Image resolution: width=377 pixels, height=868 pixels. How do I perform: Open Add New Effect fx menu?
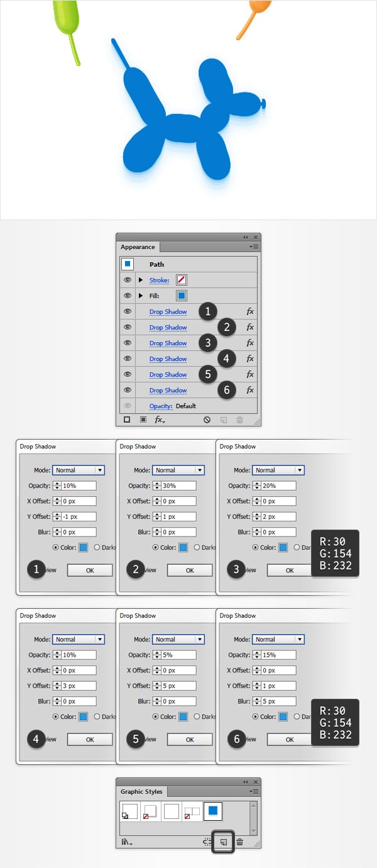click(160, 420)
